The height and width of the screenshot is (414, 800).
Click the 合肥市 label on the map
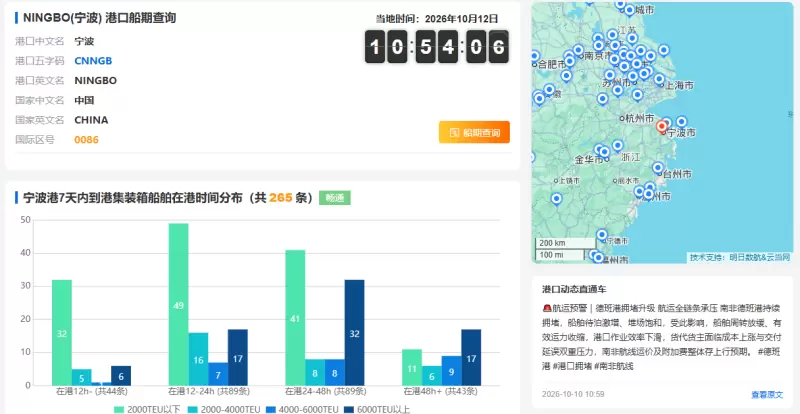(x=552, y=64)
